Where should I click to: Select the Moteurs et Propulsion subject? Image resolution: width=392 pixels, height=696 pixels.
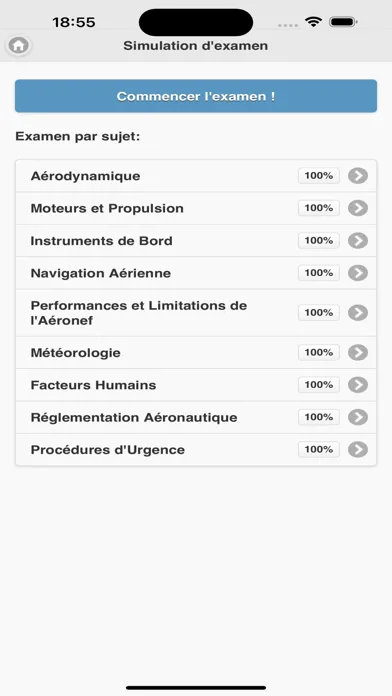pos(196,208)
